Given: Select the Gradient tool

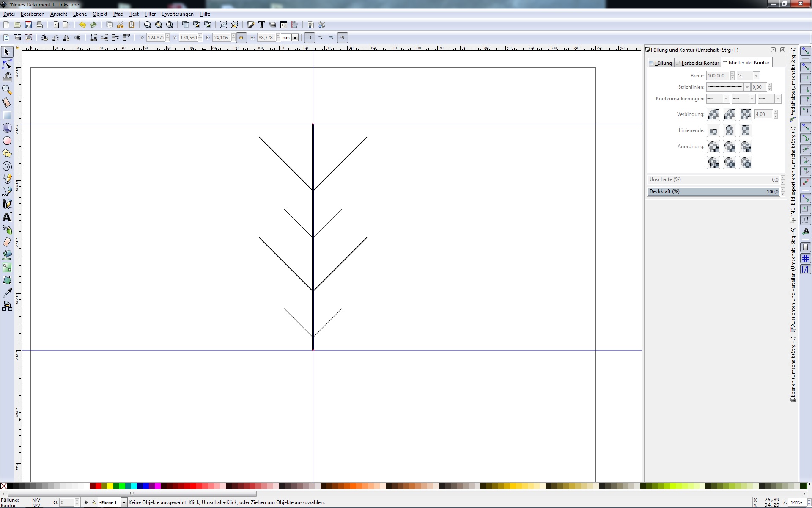Looking at the screenshot, I should [x=7, y=268].
